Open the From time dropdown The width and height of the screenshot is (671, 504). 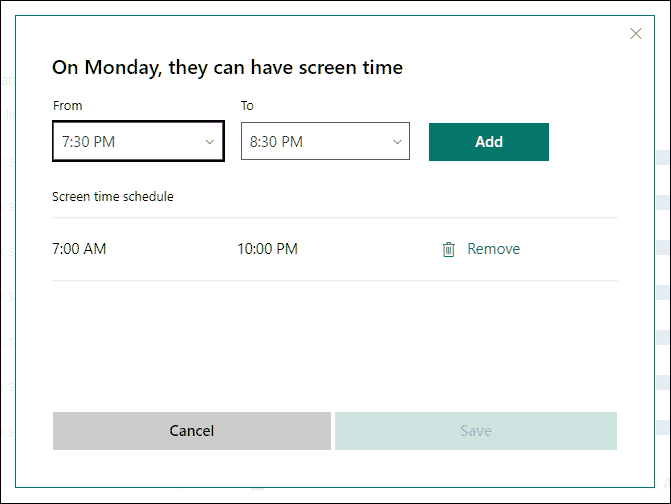tap(138, 141)
